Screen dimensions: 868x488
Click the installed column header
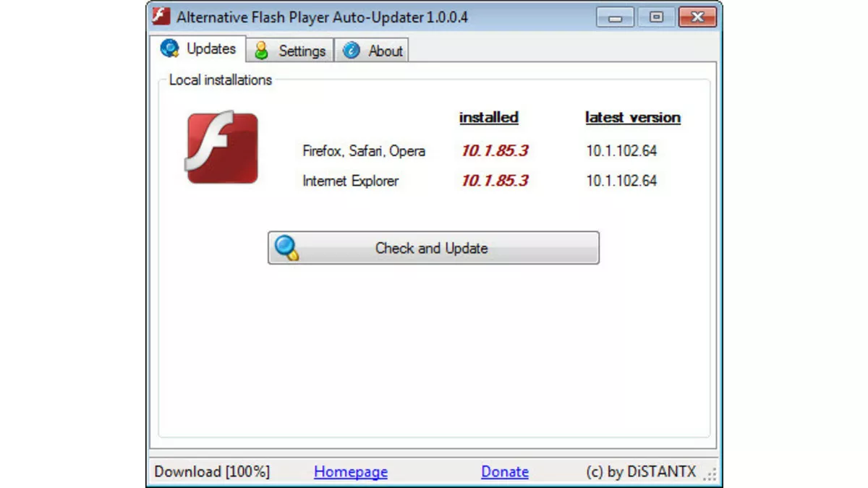489,117
